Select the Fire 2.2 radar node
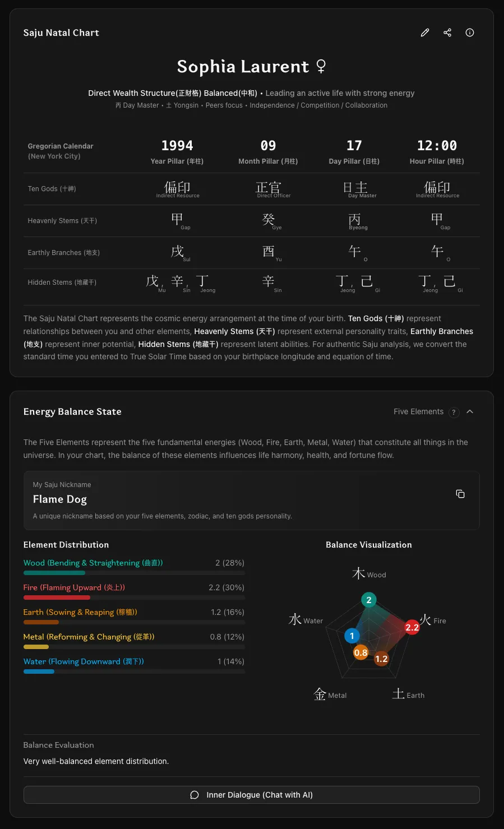Viewport: 504px width, 829px height. tap(412, 627)
